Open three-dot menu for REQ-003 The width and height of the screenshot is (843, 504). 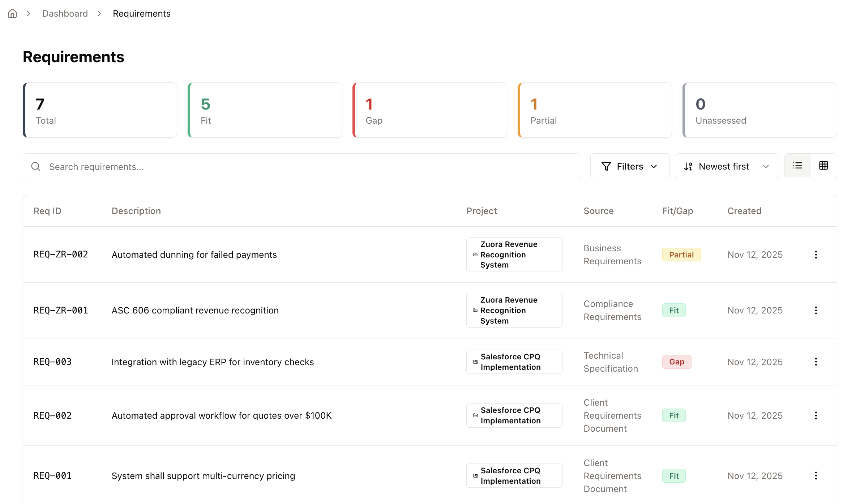tap(816, 362)
